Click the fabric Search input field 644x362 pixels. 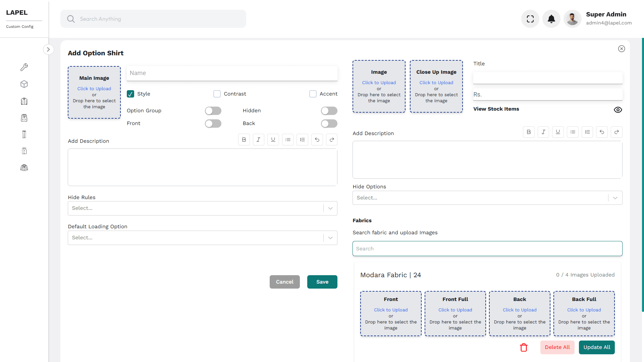487,249
